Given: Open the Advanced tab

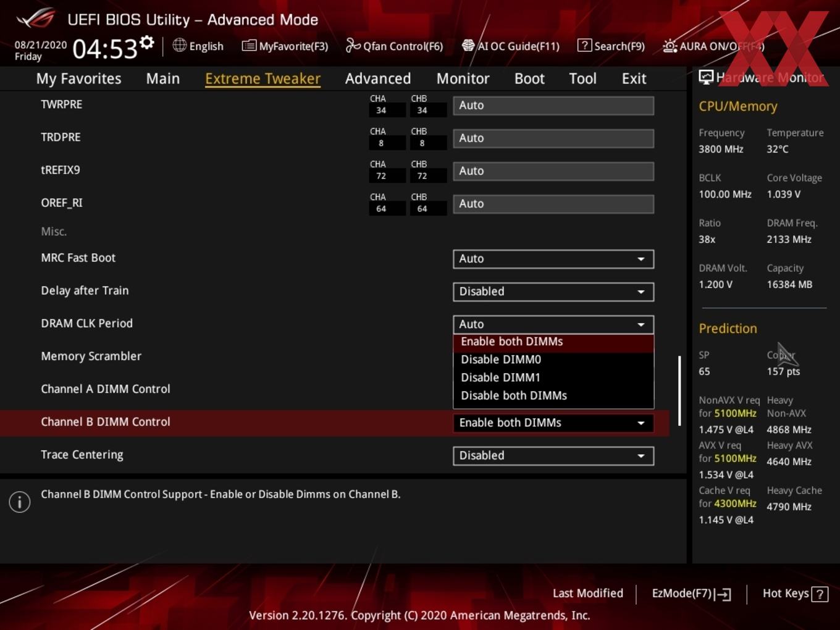Looking at the screenshot, I should coord(377,78).
